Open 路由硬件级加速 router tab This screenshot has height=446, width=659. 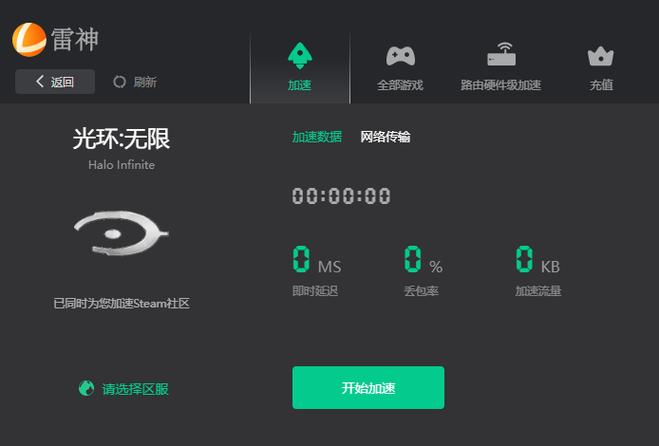[501, 67]
